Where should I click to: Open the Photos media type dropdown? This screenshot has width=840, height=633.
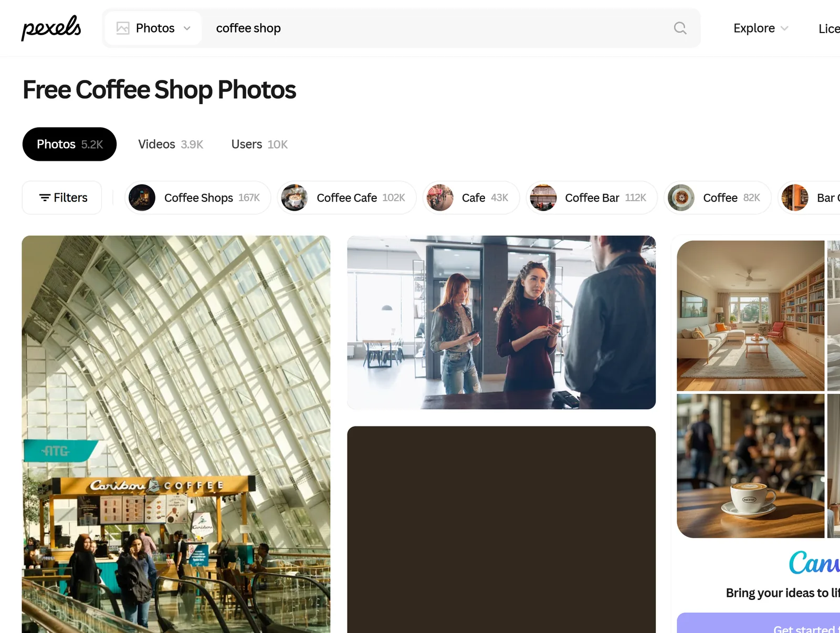pyautogui.click(x=153, y=28)
